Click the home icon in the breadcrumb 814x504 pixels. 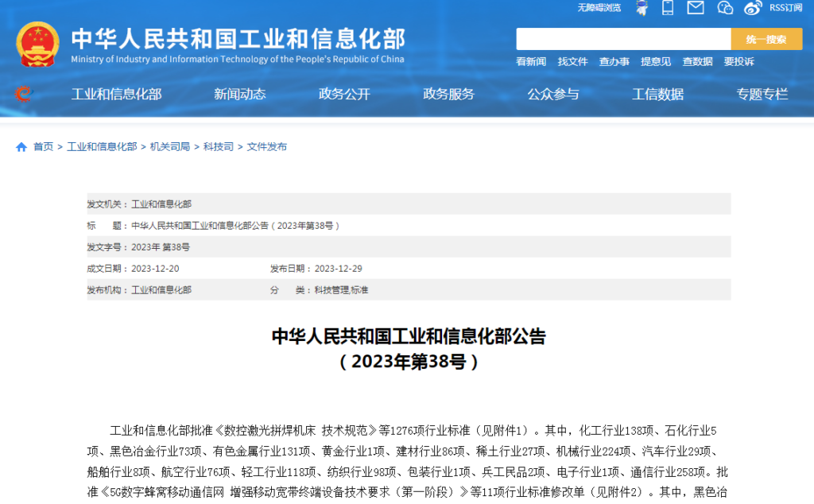[21, 146]
